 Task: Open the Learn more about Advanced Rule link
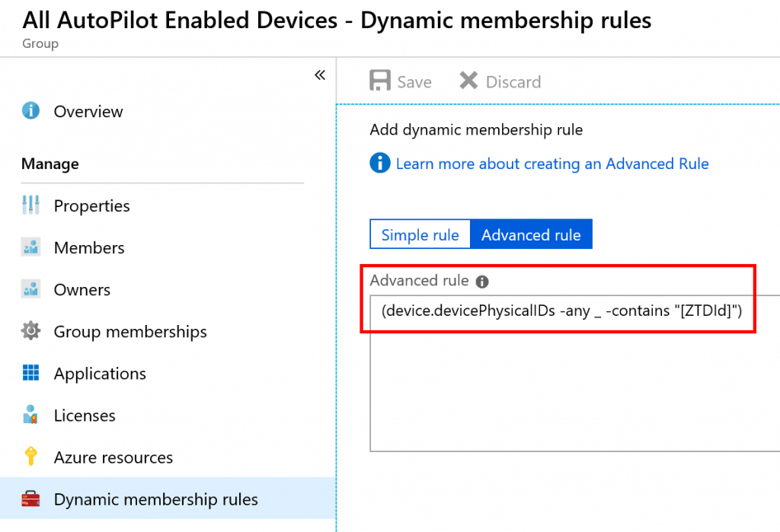553,163
